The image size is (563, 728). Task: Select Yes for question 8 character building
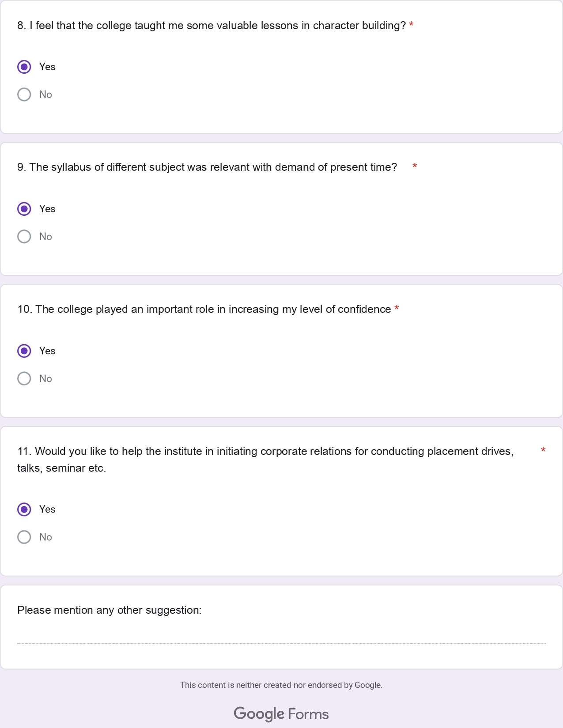(x=24, y=67)
